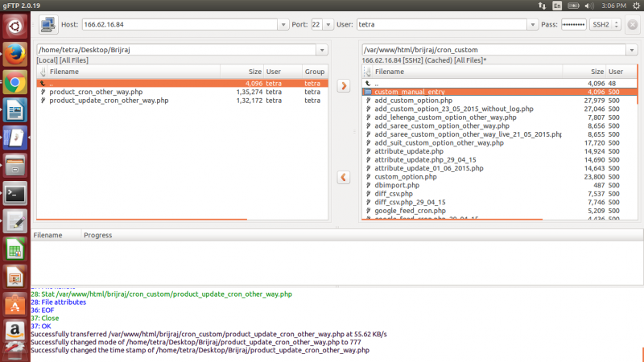This screenshot has height=362, width=644.
Task: Open LibreOffice Calc spreadsheet icon
Action: [15, 249]
